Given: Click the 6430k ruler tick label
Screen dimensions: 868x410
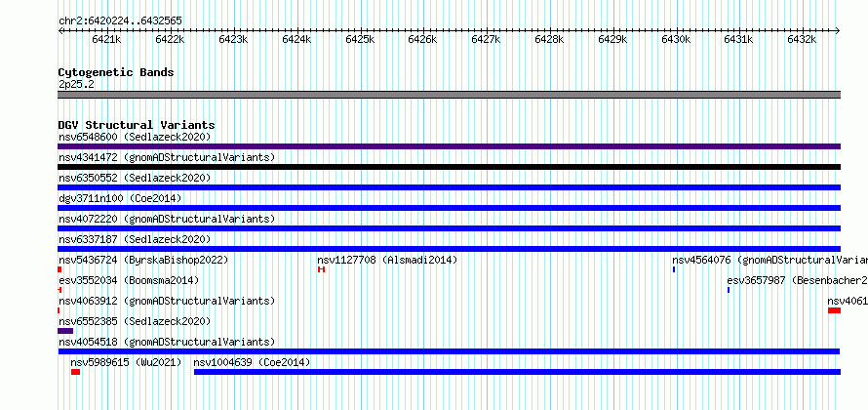Looking at the screenshot, I should (676, 39).
